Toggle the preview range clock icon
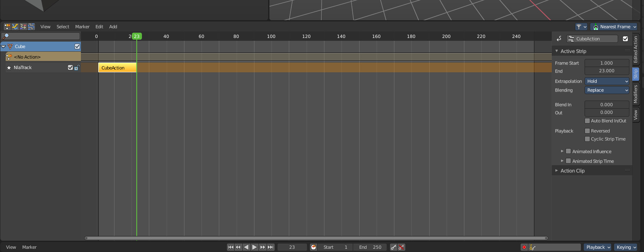This screenshot has height=252, width=644. 314,247
